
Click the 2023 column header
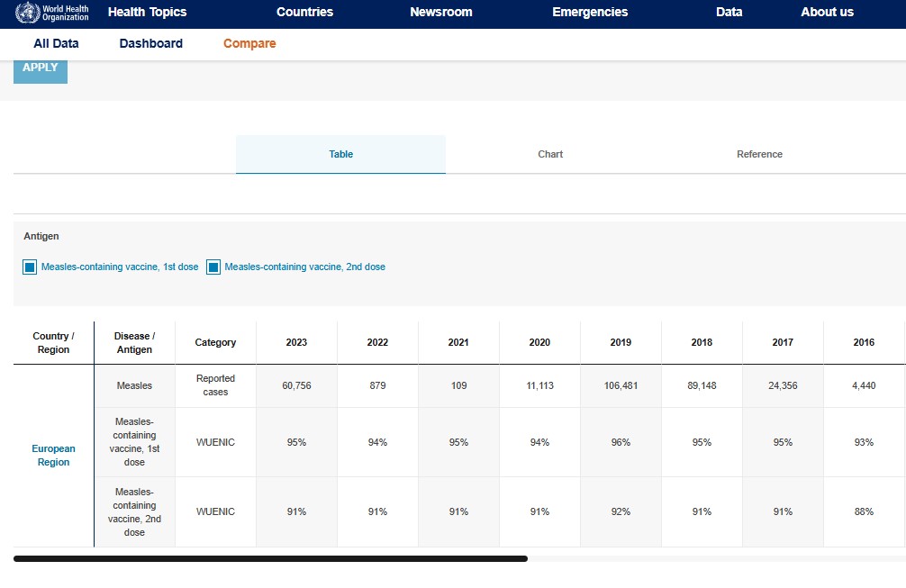(296, 342)
